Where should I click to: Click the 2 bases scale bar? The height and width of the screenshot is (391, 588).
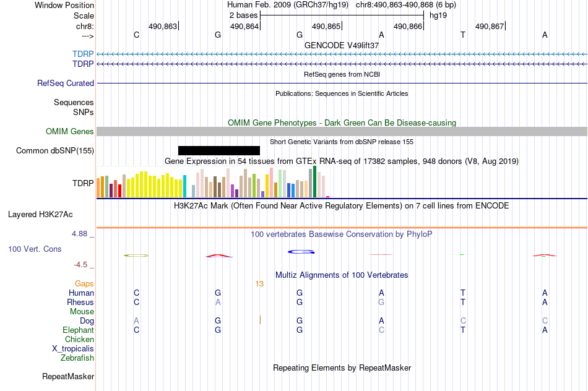[342, 15]
